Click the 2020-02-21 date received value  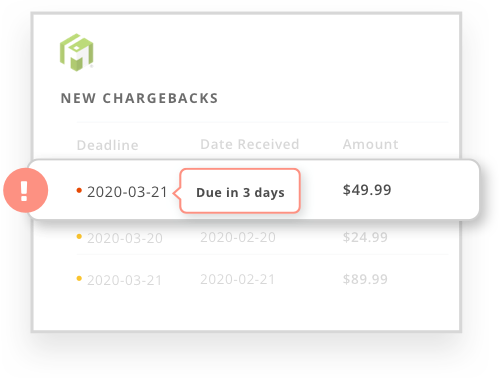(238, 279)
